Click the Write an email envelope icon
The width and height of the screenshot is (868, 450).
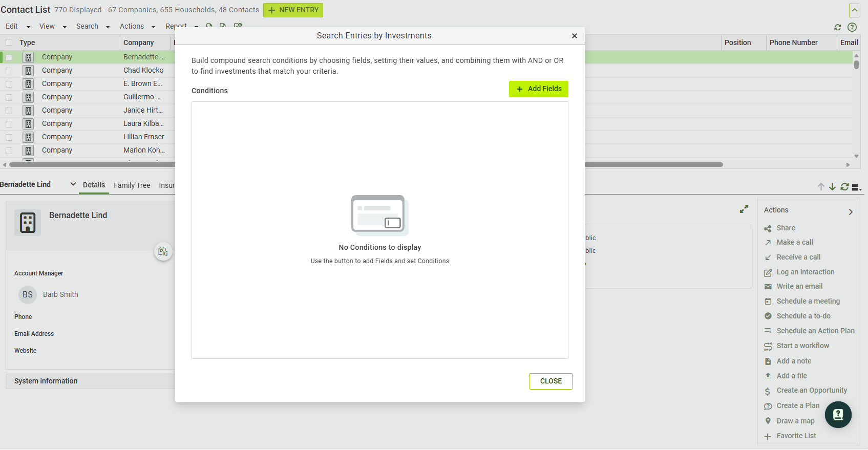point(768,287)
